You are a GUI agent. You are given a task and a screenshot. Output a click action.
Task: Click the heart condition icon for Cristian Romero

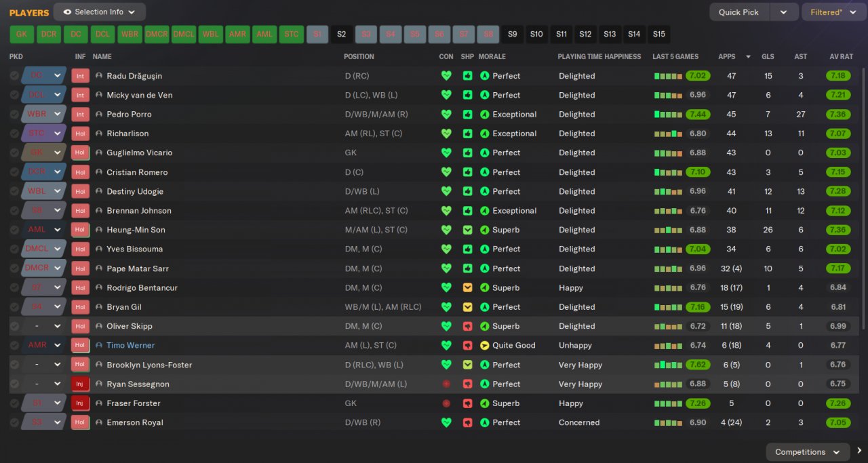(x=446, y=172)
